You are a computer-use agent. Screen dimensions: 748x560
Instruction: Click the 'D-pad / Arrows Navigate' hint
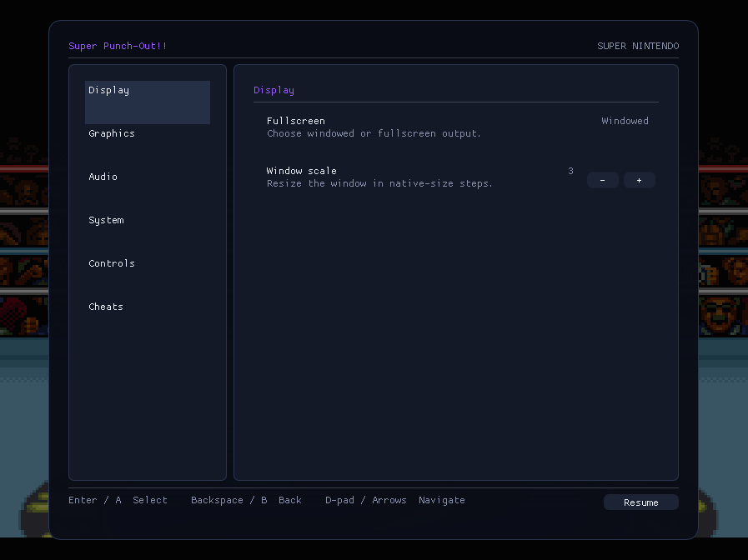click(x=395, y=500)
